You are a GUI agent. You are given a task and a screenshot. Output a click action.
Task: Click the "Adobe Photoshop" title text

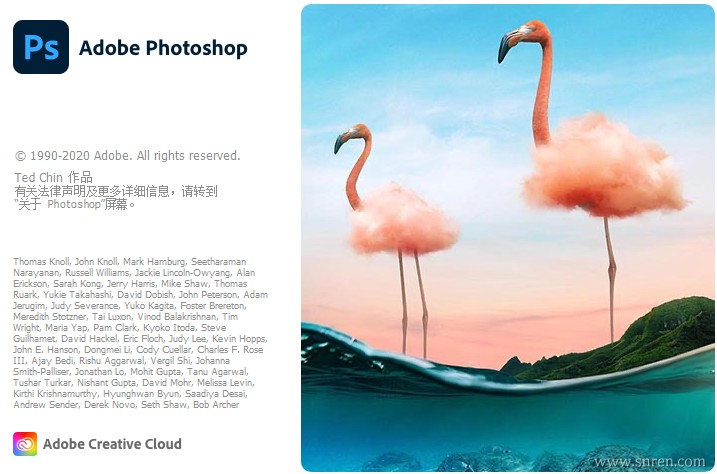pyautogui.click(x=163, y=48)
